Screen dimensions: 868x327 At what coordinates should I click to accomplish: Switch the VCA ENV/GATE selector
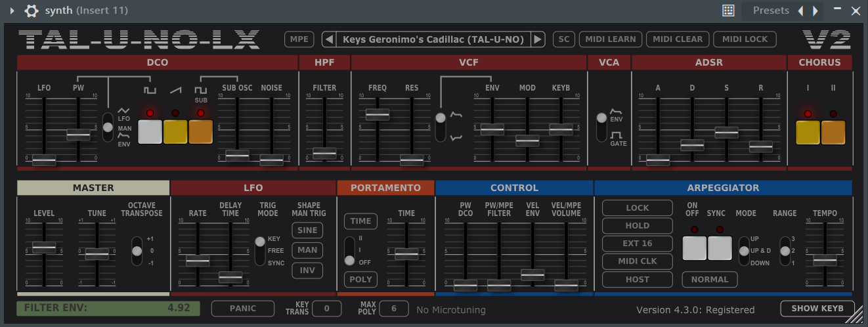pyautogui.click(x=601, y=127)
